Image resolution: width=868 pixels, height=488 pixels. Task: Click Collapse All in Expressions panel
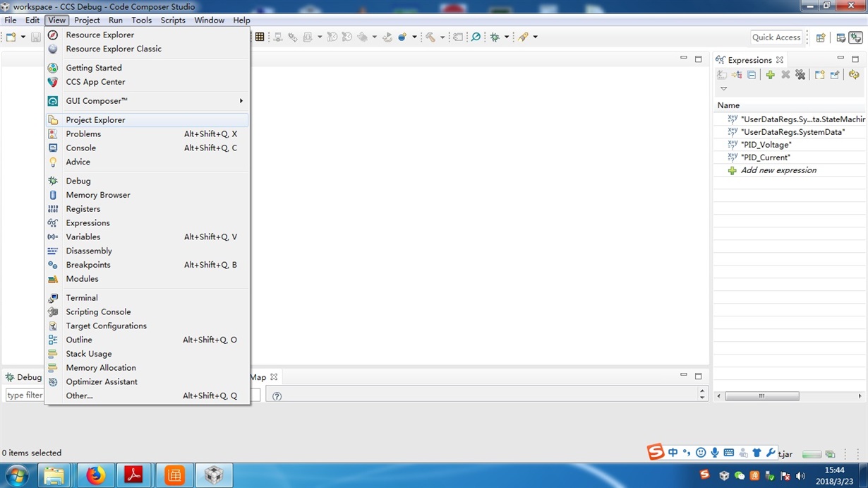[x=752, y=75]
